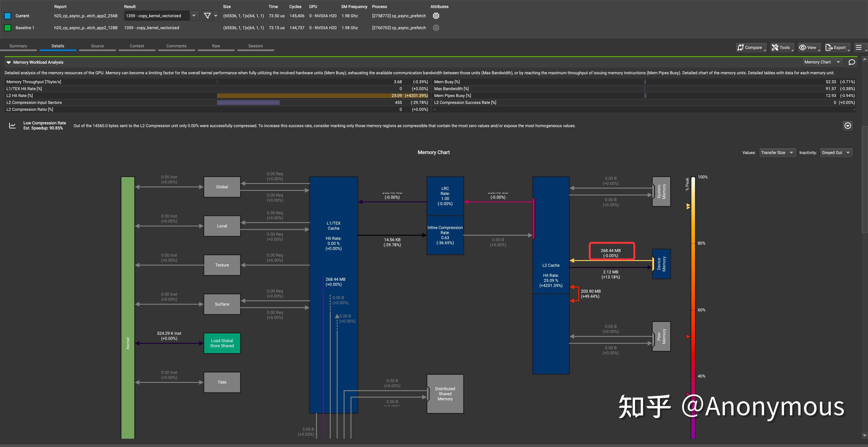
Task: Click the green Baseline 1 color swatch
Action: (x=7, y=28)
